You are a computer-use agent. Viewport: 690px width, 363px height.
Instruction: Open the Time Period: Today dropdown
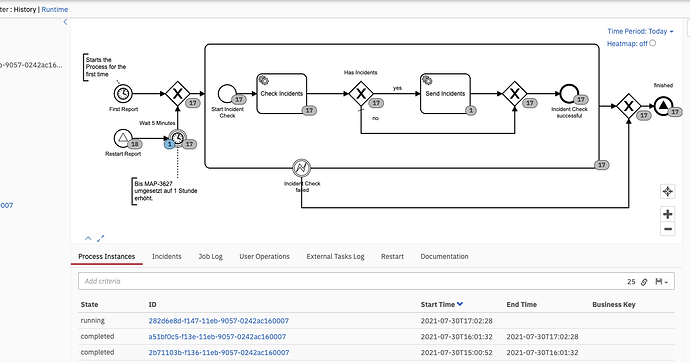[640, 31]
